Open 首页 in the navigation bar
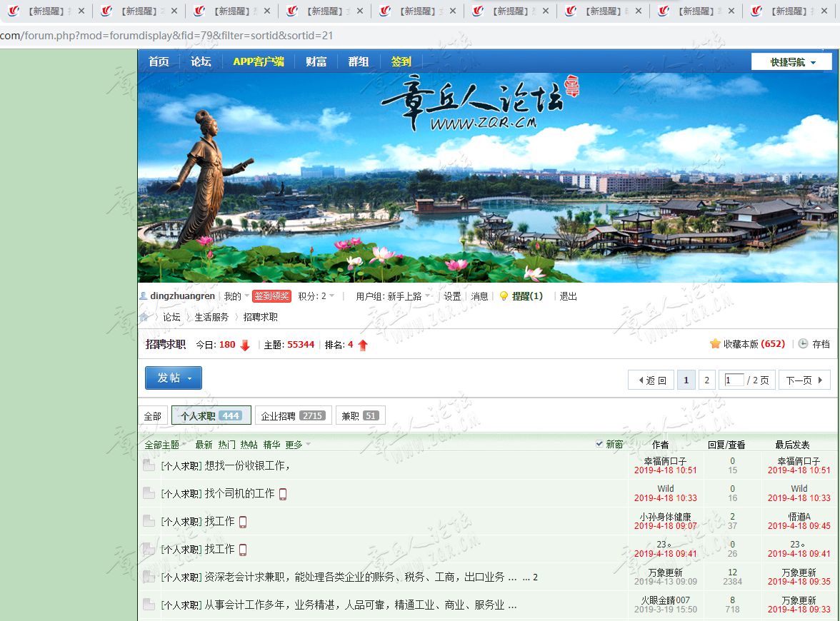Screen dimensions: 840x621 (x=159, y=61)
